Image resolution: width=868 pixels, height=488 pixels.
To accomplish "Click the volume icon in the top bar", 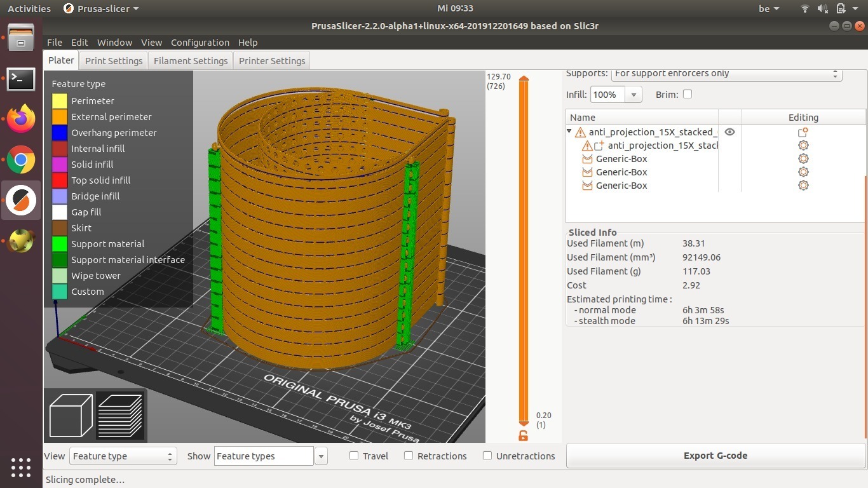I will pos(823,9).
